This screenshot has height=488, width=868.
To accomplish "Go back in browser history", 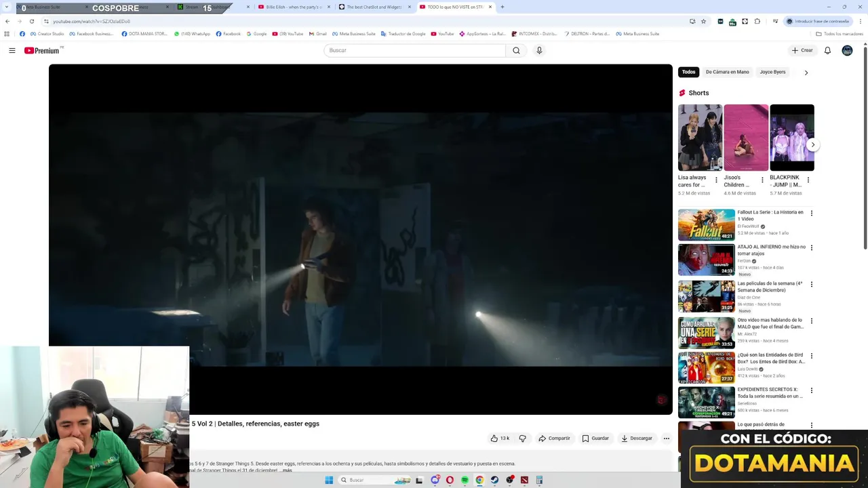I will pos(7,21).
